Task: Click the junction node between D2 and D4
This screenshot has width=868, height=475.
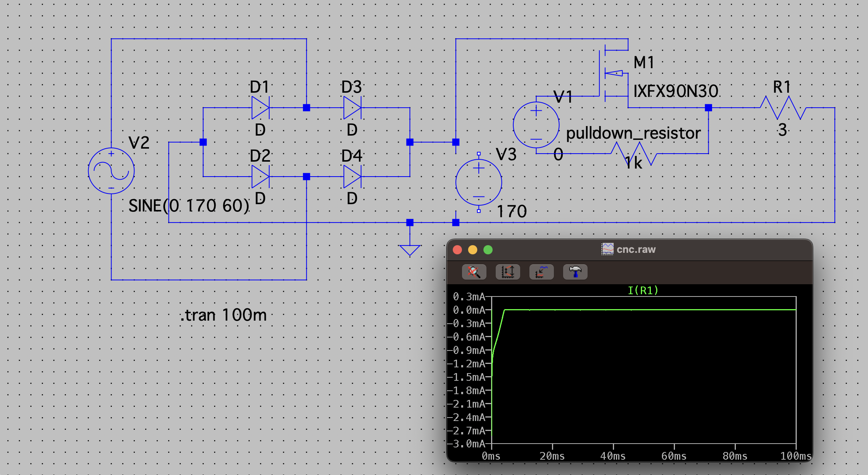Action: [x=306, y=177]
